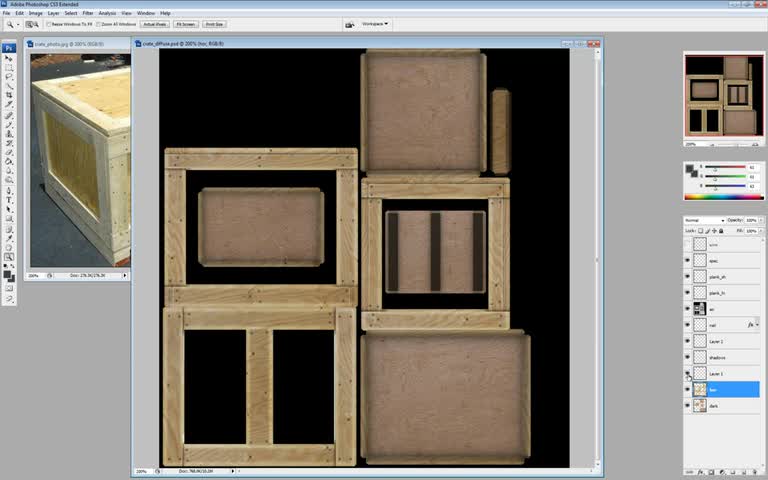Open Zoom tool preset picker arrow

pyautogui.click(x=18, y=24)
